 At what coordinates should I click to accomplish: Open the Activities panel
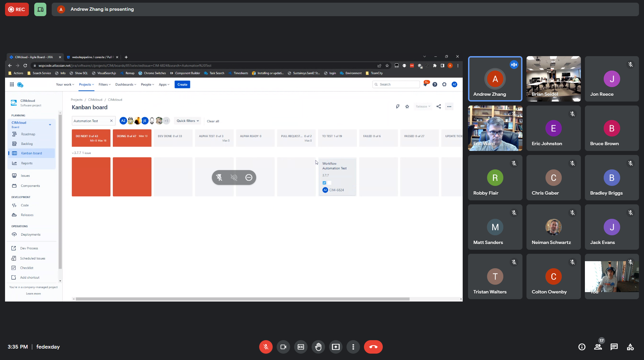pyautogui.click(x=630, y=347)
